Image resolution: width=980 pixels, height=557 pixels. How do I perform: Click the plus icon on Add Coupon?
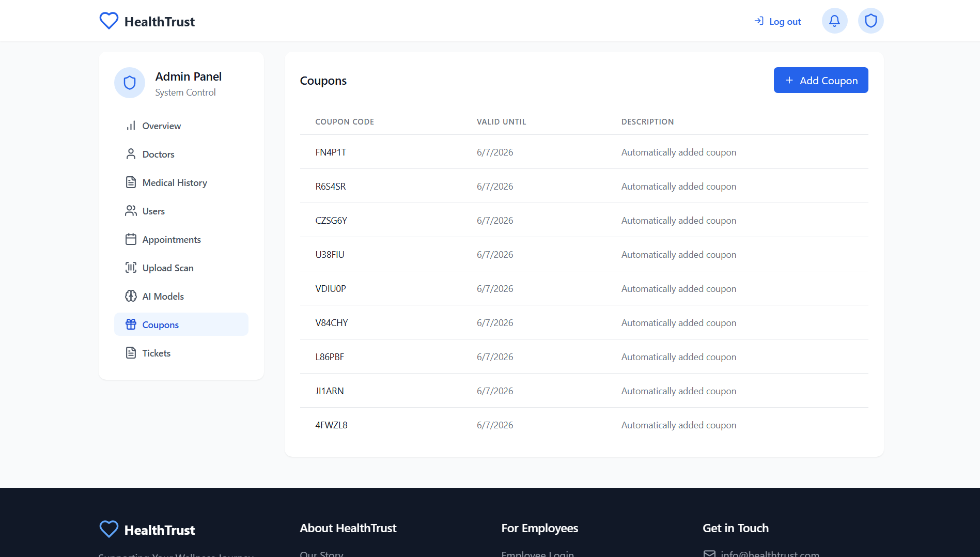[x=789, y=80]
